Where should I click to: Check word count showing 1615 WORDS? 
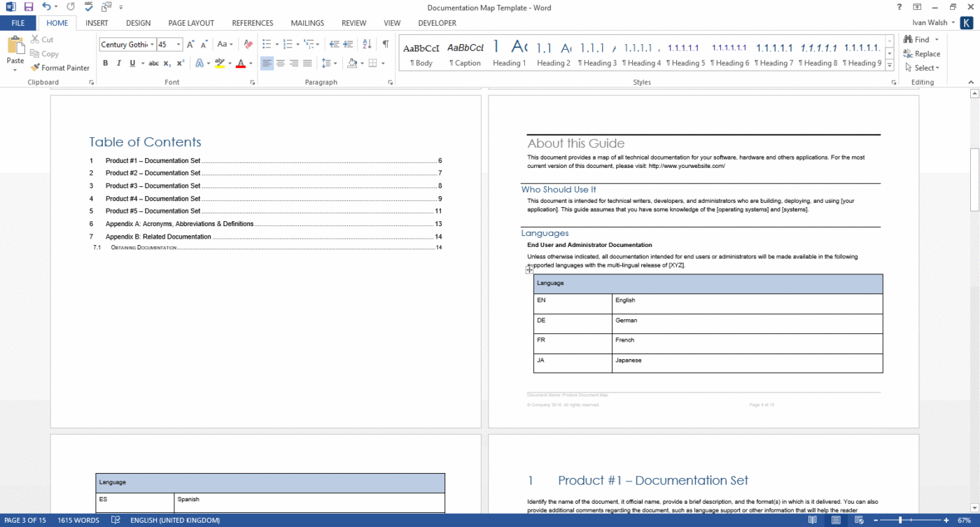tap(78, 520)
